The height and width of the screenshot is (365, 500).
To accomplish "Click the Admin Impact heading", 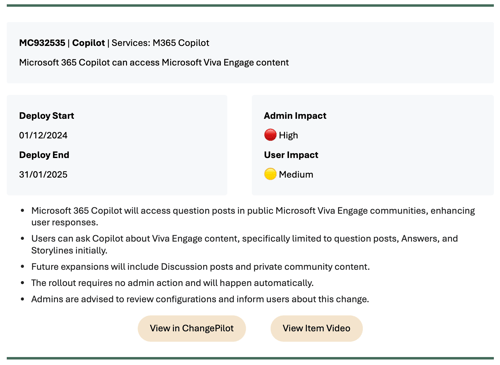I will click(x=295, y=116).
